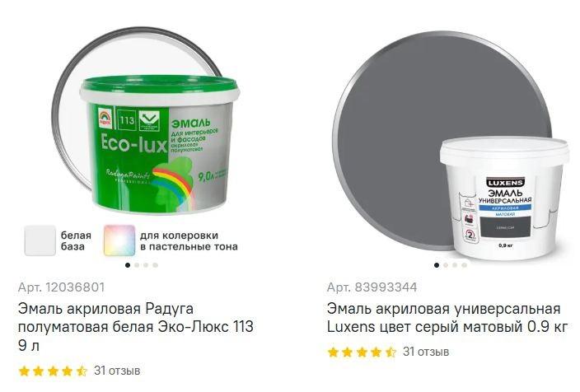Select the first carousel dot under Eco-lux image
This screenshot has height=392, width=580.
click(128, 265)
